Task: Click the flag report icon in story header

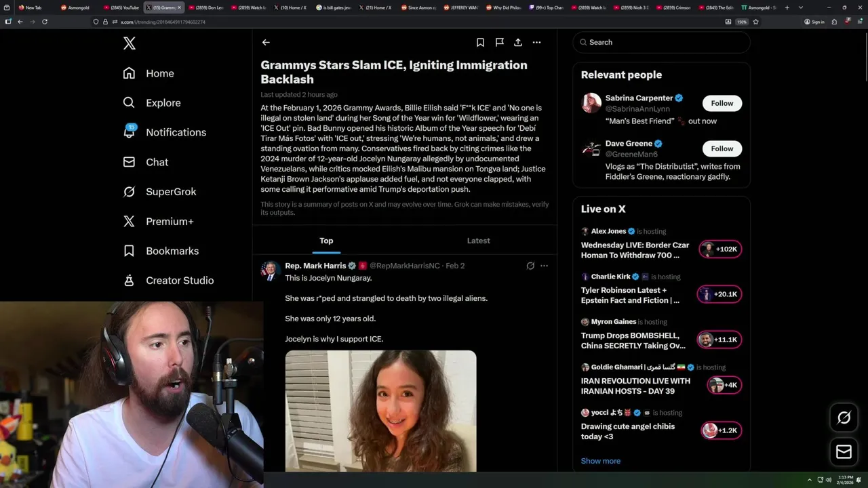Action: tap(499, 42)
